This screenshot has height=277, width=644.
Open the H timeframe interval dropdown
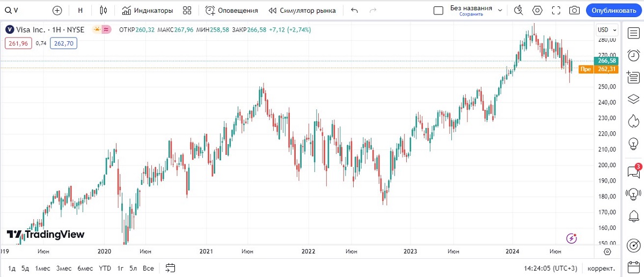click(80, 10)
